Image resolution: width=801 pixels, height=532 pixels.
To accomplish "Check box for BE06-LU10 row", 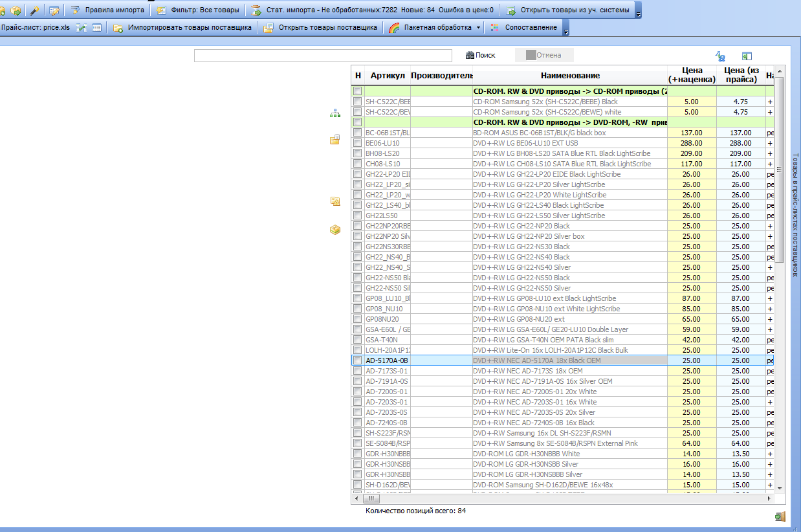I will click(358, 143).
